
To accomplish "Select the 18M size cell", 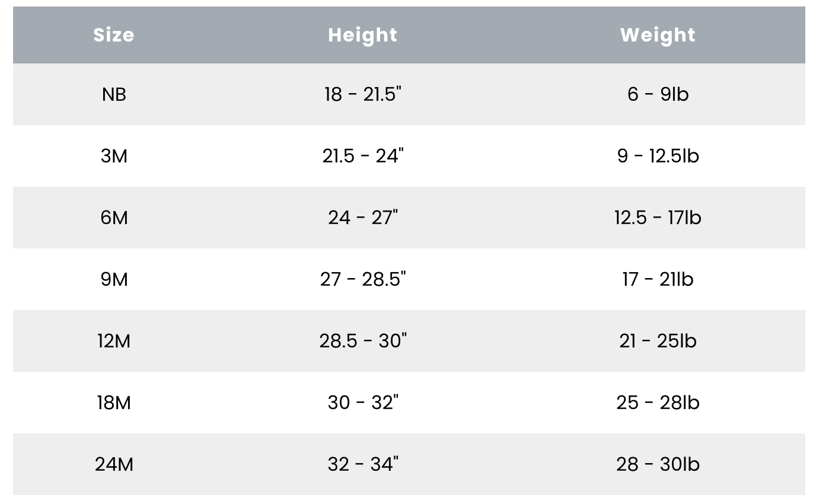I will 114,403.
